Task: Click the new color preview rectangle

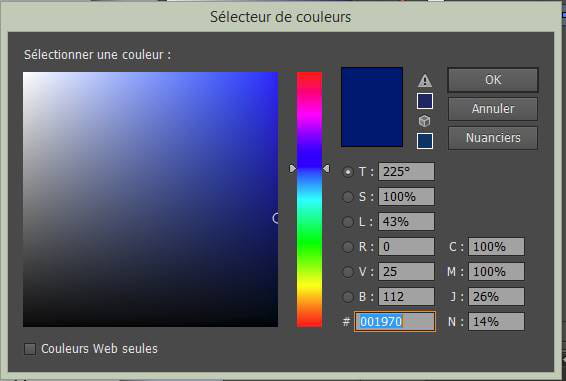Action: click(x=372, y=107)
